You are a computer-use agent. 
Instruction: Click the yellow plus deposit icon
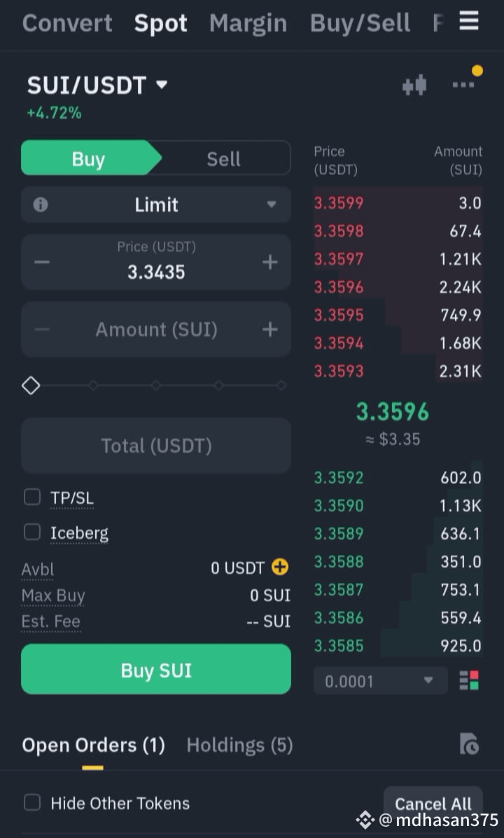tap(280, 567)
